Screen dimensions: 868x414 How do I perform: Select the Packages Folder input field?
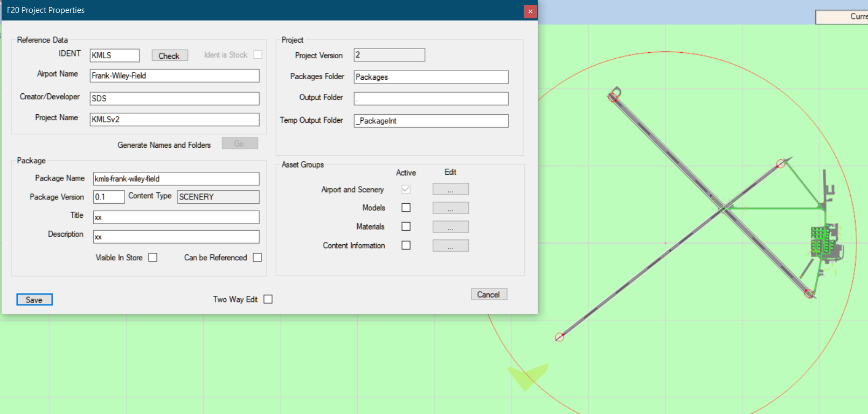[x=431, y=77]
